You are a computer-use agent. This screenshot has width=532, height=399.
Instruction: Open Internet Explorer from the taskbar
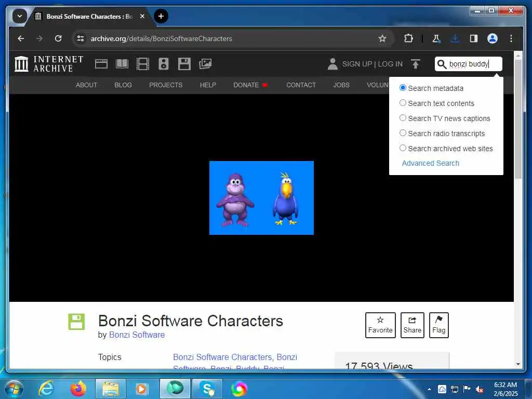(46, 389)
